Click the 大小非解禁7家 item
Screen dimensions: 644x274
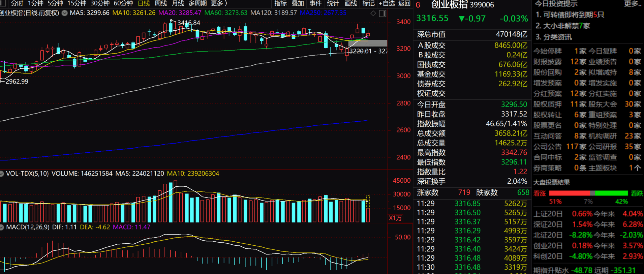tap(562, 26)
